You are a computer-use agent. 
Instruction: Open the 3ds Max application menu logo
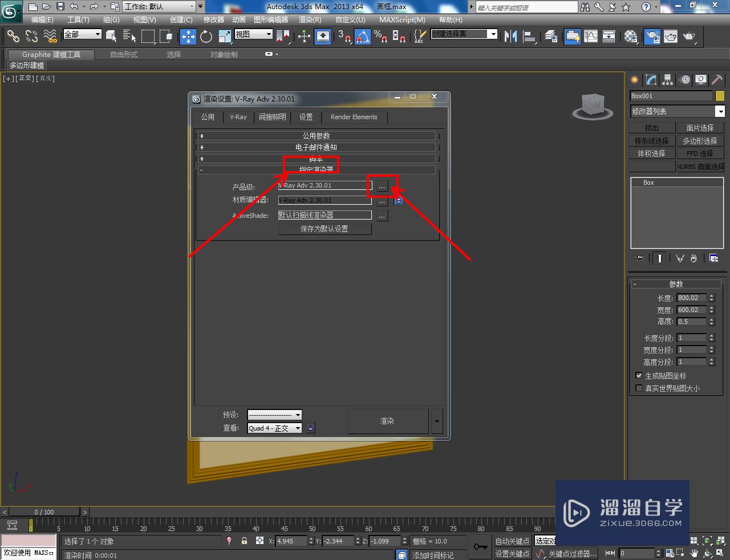click(11, 10)
